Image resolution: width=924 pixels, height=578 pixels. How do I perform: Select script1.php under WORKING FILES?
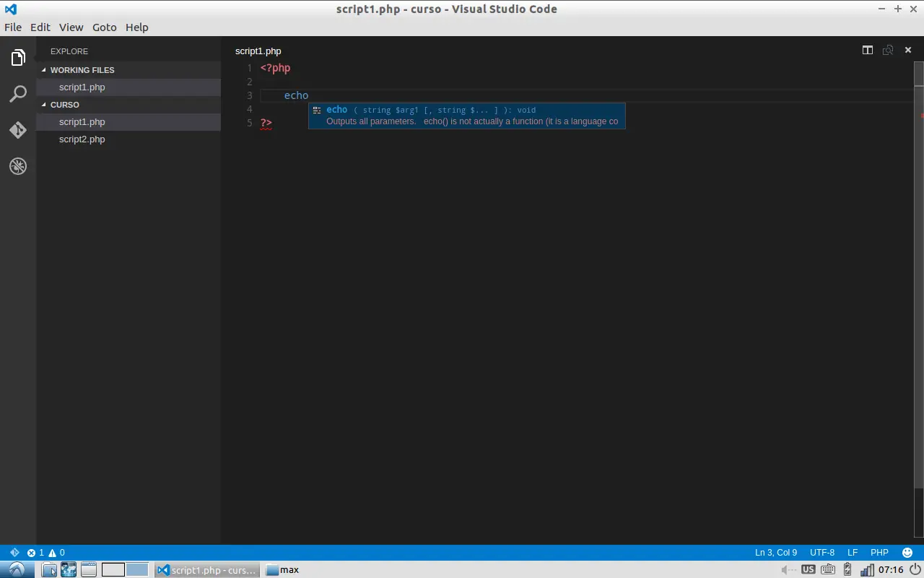(x=128, y=87)
